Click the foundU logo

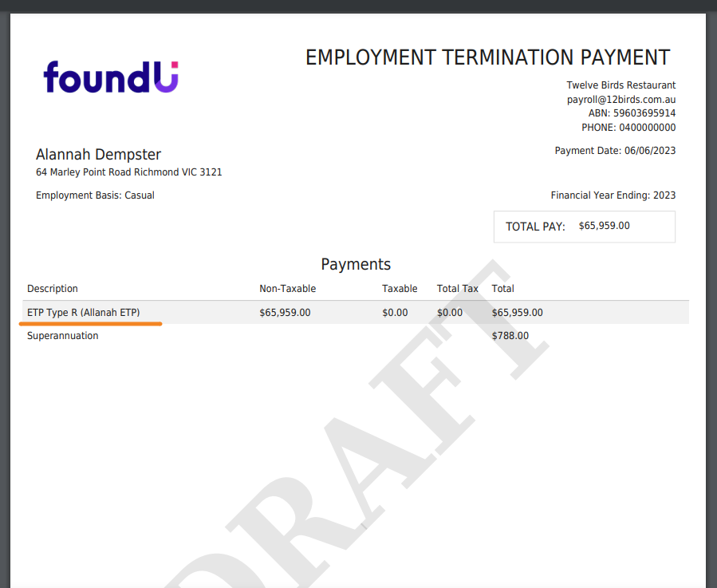point(111,77)
